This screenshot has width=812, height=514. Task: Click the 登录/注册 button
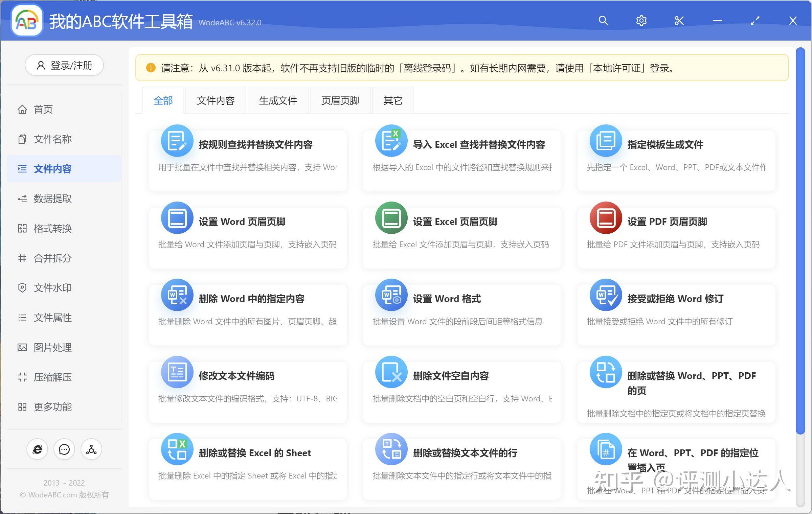(64, 65)
